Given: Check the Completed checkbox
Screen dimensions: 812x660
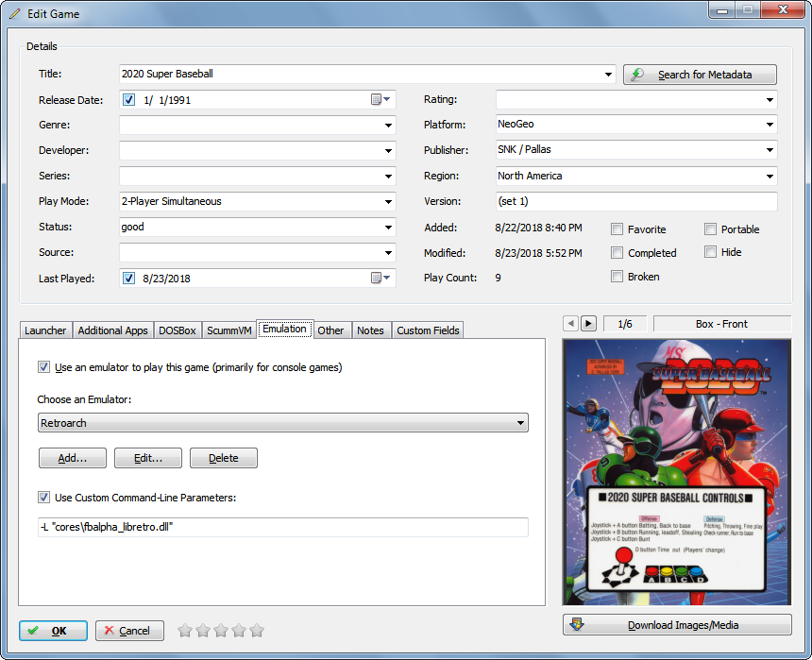Looking at the screenshot, I should point(617,252).
